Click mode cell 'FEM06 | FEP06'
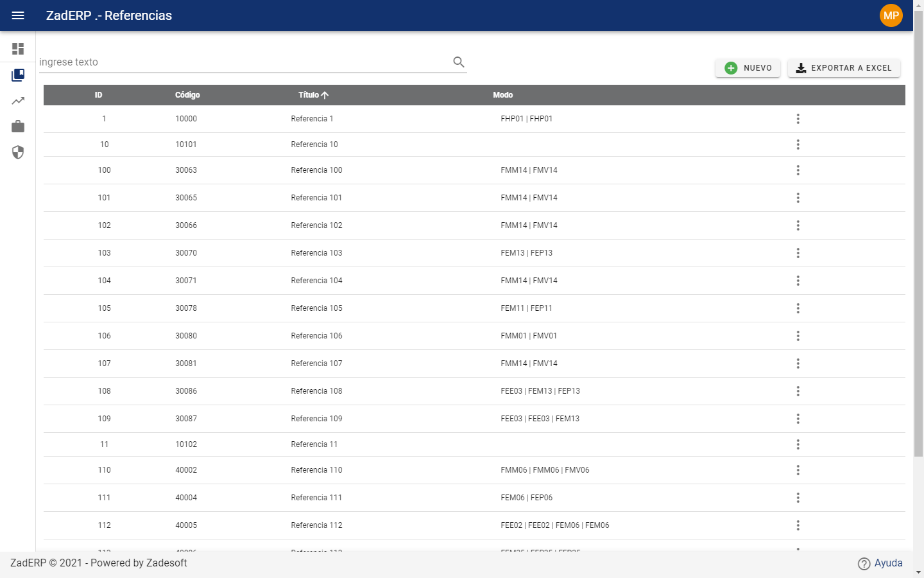Viewport: 924px width, 578px height. coord(526,498)
